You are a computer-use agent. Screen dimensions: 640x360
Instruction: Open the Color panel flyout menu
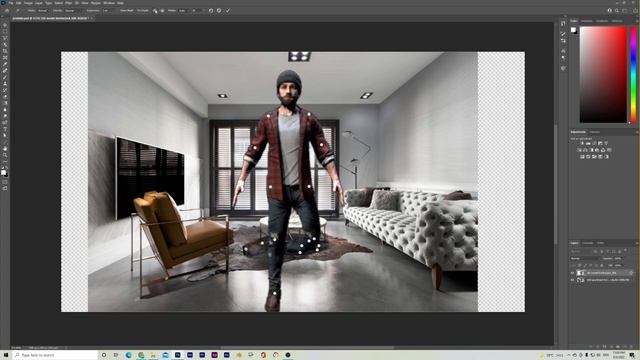tap(636, 20)
